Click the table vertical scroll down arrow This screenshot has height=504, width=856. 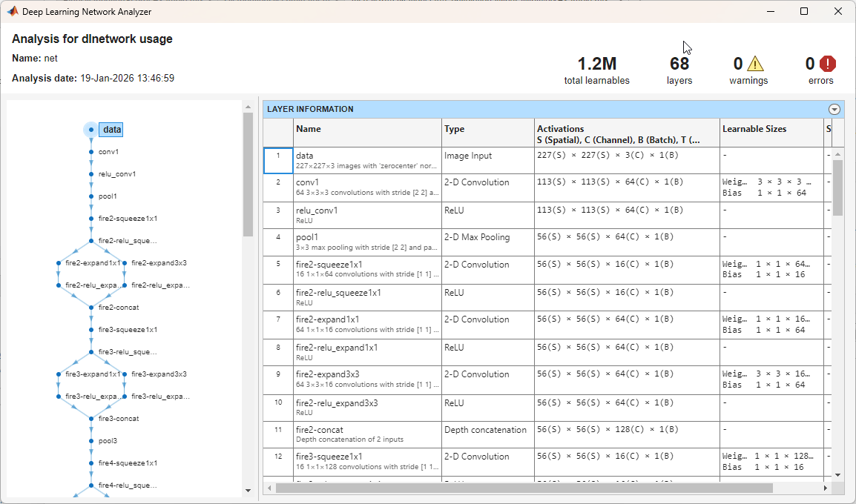[838, 475]
